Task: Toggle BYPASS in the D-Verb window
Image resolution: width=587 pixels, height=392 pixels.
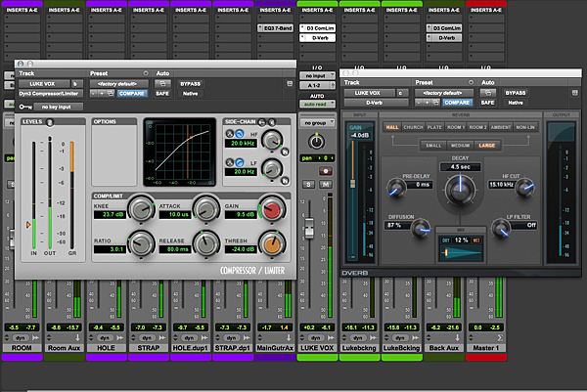Action: click(x=516, y=93)
